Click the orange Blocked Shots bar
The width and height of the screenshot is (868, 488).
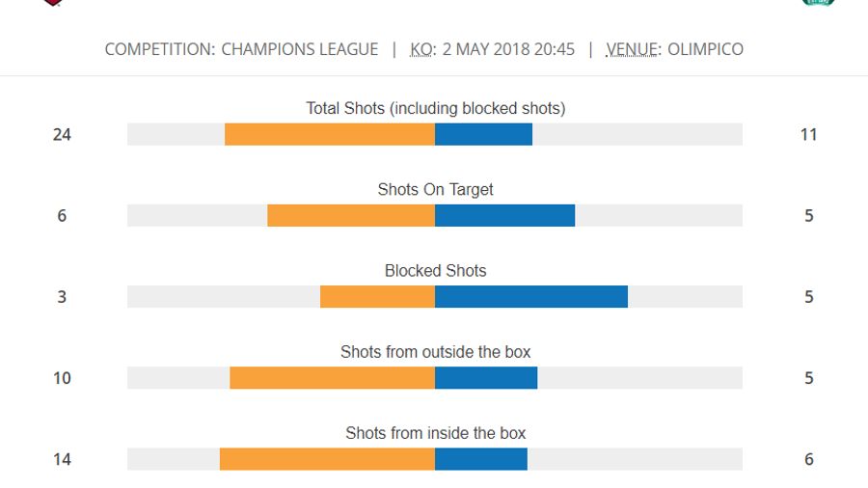(377, 296)
